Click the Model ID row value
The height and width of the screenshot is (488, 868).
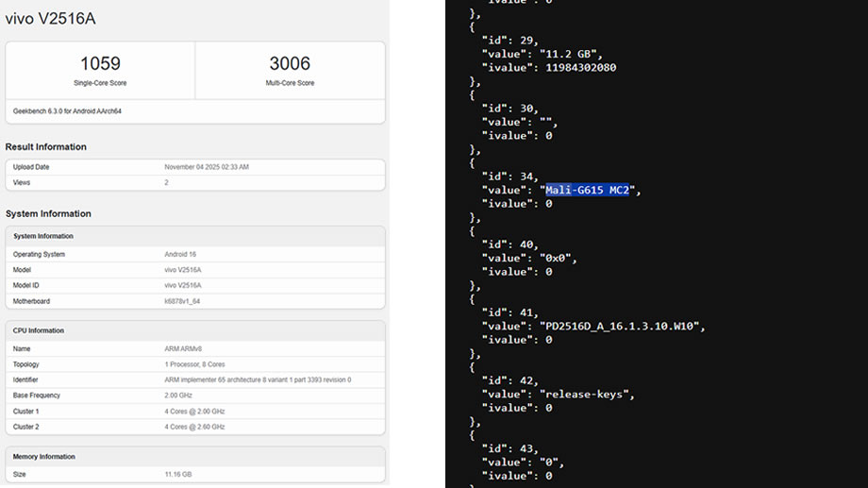183,285
